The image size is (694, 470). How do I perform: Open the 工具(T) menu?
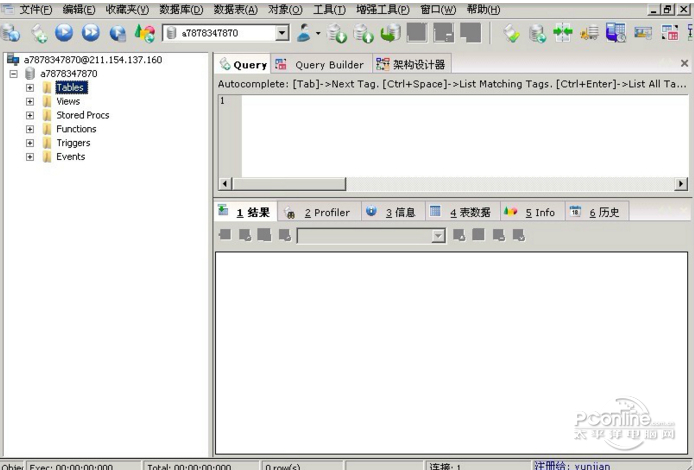pos(329,10)
